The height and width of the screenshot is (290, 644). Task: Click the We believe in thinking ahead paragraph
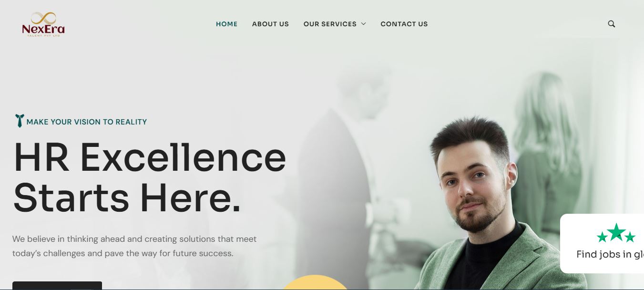click(134, 246)
